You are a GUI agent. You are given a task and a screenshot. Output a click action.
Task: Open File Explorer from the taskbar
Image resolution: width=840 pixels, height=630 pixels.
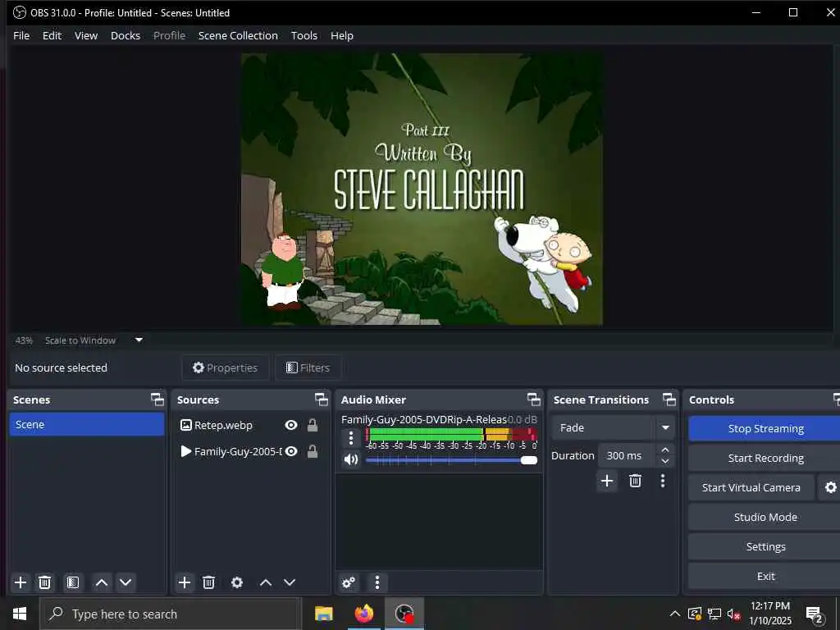pos(323,614)
